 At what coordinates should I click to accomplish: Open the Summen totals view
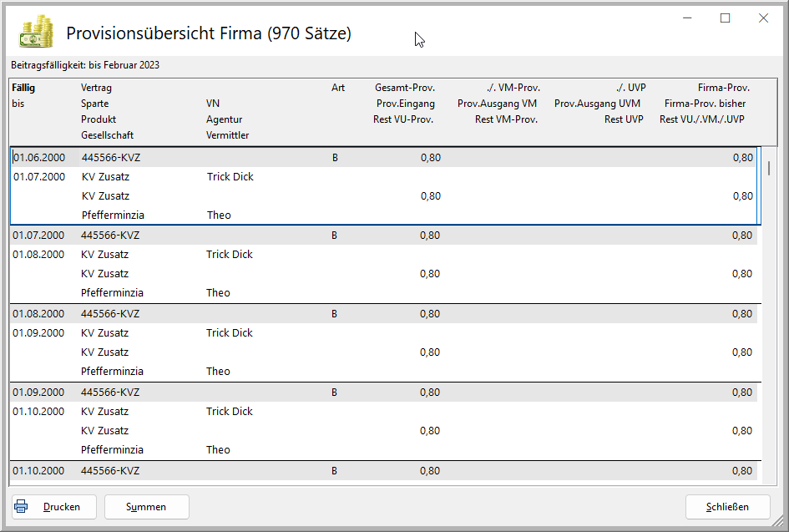click(146, 507)
